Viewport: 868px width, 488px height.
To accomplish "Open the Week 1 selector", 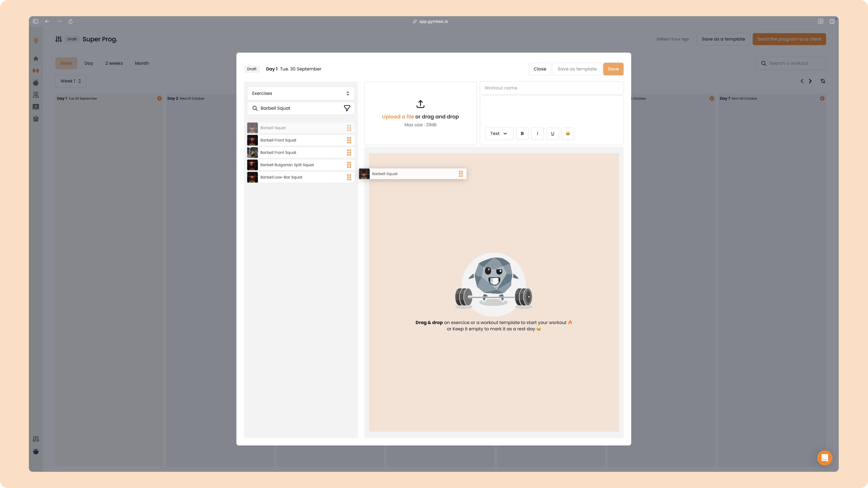I will [71, 81].
